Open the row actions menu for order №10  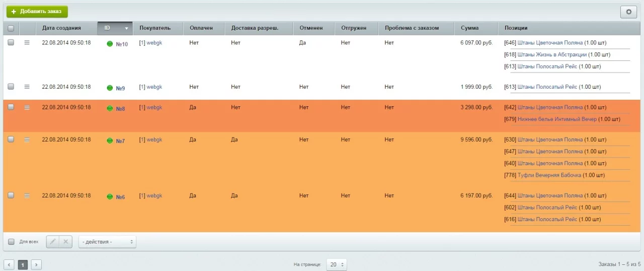coord(27,43)
